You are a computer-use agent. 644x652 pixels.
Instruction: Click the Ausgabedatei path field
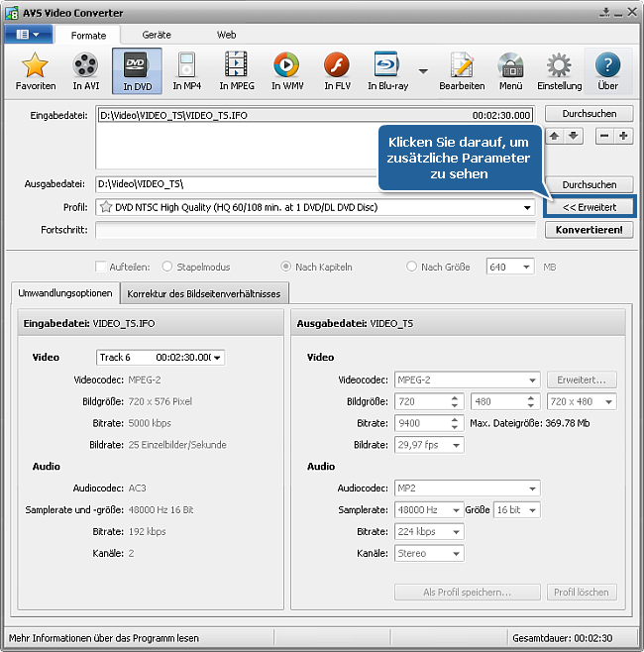point(315,184)
